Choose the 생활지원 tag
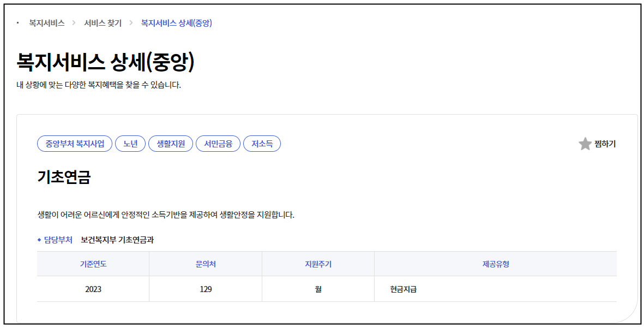 pyautogui.click(x=171, y=144)
